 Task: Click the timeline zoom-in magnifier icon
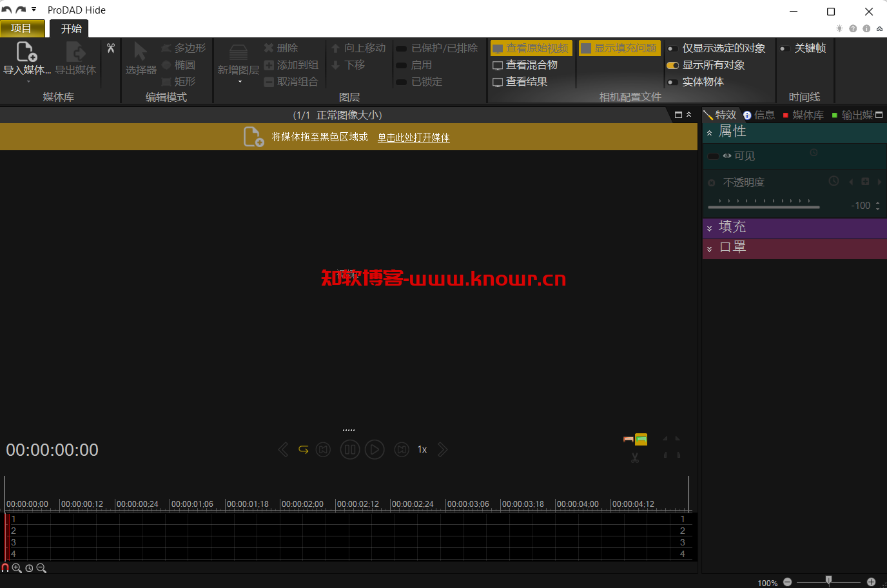pyautogui.click(x=17, y=568)
